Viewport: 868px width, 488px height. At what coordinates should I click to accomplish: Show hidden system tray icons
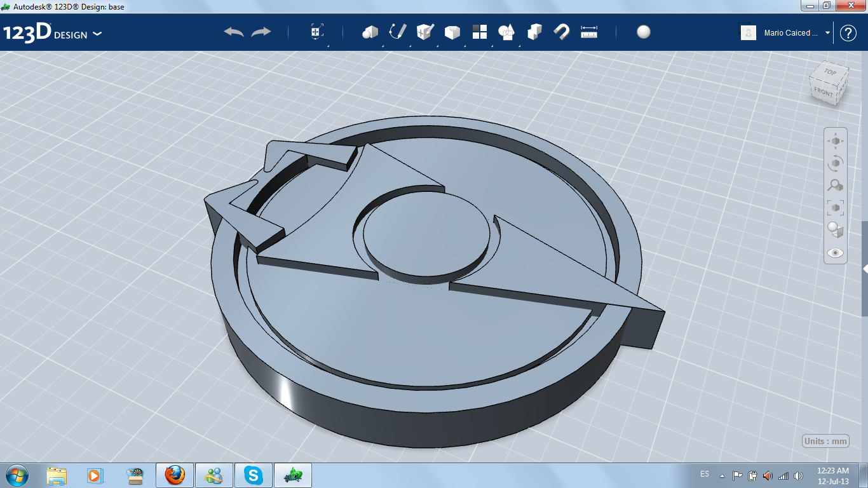pos(722,475)
